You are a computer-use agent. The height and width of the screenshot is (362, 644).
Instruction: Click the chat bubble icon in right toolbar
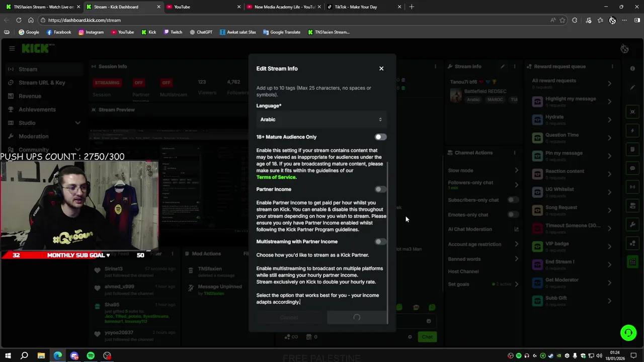tap(632, 168)
